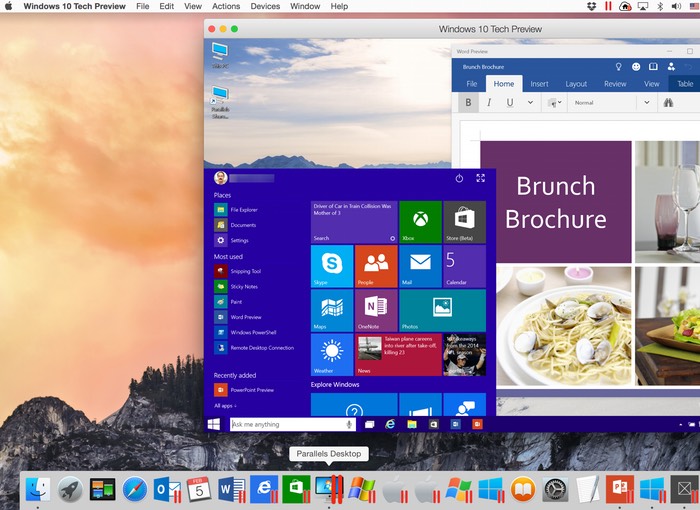Switch to the Insert tab in Word
Screen dimensions: 700x510
(539, 84)
